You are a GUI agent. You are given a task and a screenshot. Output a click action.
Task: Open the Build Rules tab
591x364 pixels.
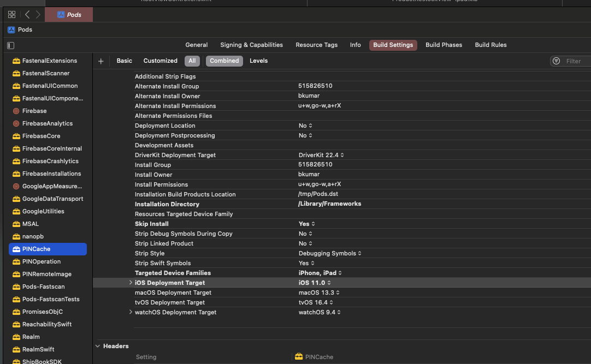click(x=490, y=45)
